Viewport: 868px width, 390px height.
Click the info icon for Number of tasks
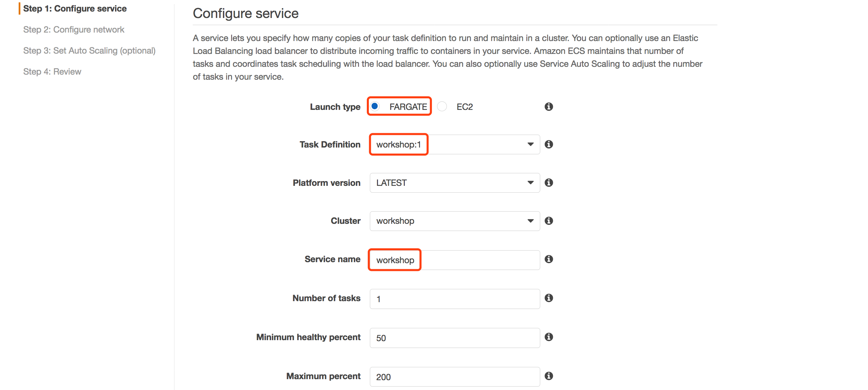tap(549, 298)
